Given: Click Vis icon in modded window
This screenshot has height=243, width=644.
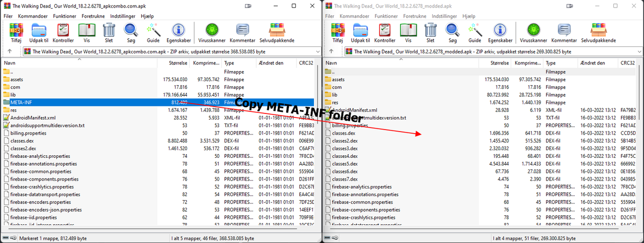Looking at the screenshot, I should point(408,33).
